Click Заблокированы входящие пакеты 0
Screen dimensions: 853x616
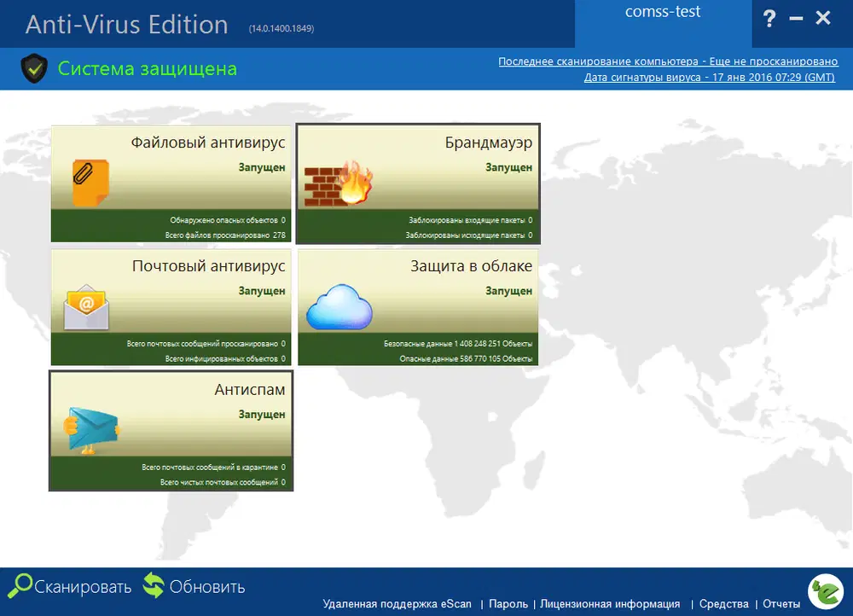point(471,220)
